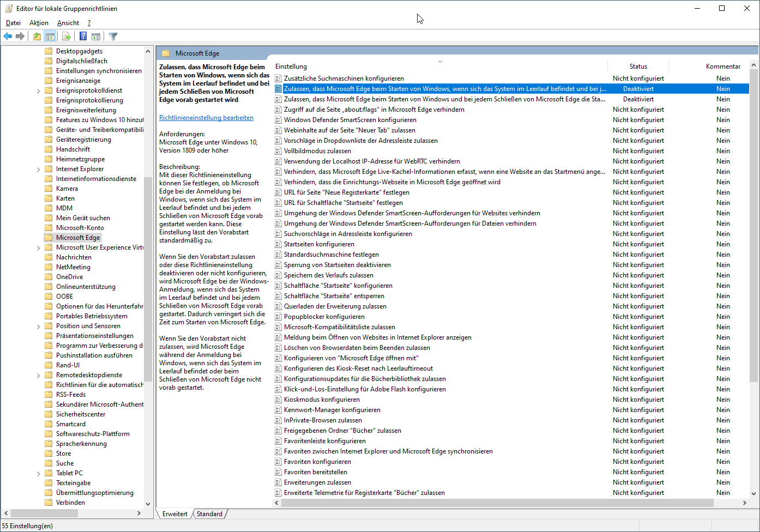Select "Microsoft-Kompatibilitätsliste zulassen" policy row
This screenshot has width=760, height=532.
tap(511, 327)
